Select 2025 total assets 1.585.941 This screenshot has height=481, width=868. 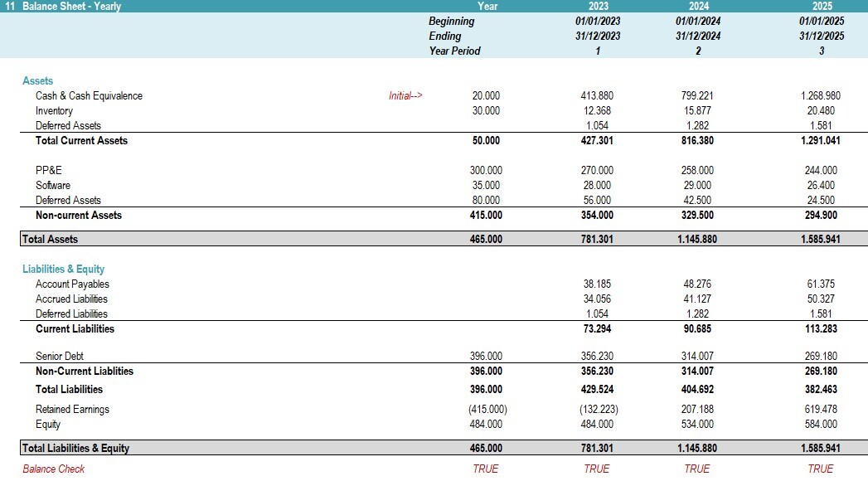[x=821, y=239]
